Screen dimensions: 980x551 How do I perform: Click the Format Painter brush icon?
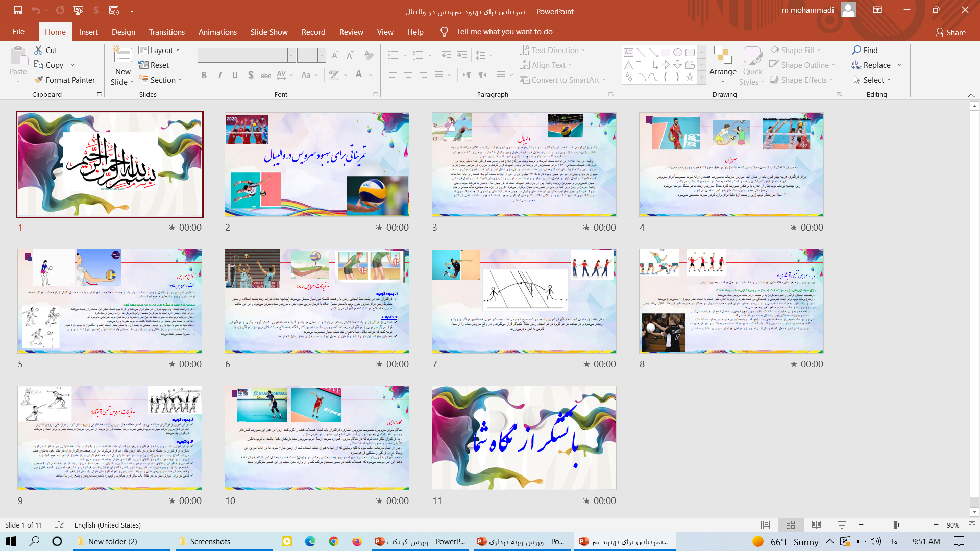39,80
